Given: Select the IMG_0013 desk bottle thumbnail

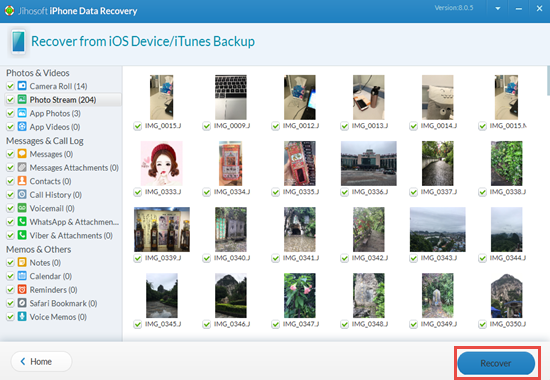Looking at the screenshot, I should pos(369,97).
